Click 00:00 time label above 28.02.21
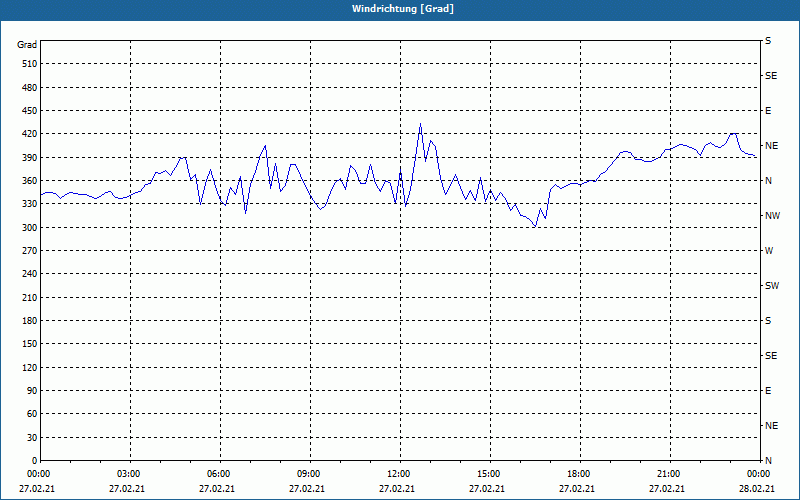The height and width of the screenshot is (500, 800). tap(758, 474)
